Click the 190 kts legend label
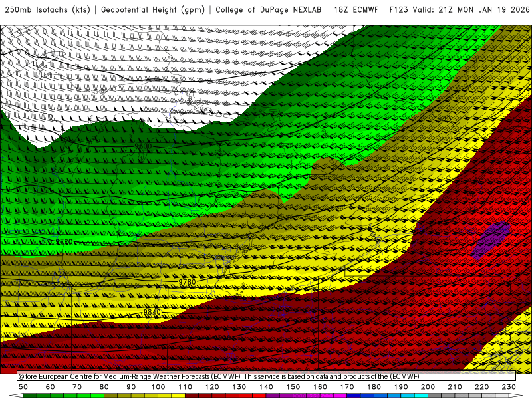This screenshot has height=399, width=532. (x=401, y=387)
